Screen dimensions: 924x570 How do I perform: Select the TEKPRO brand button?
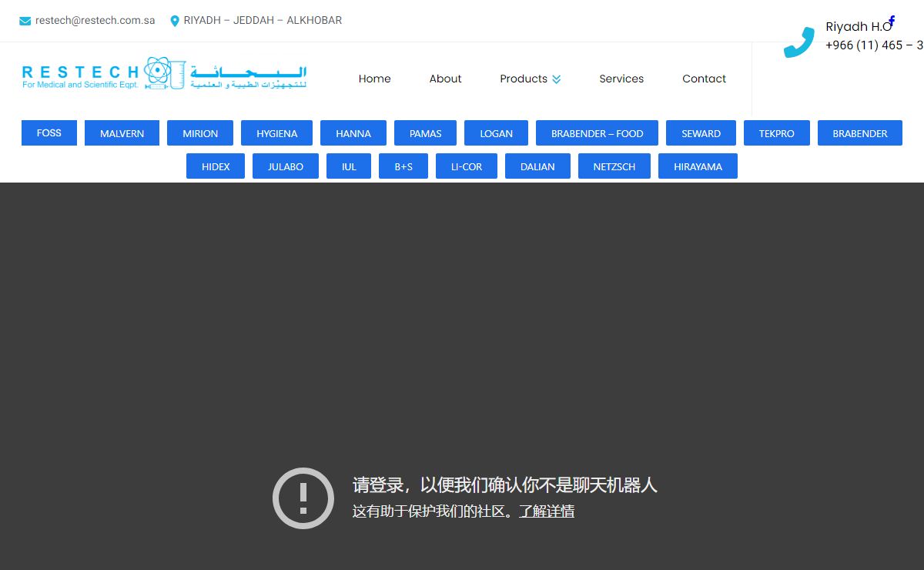pos(776,132)
